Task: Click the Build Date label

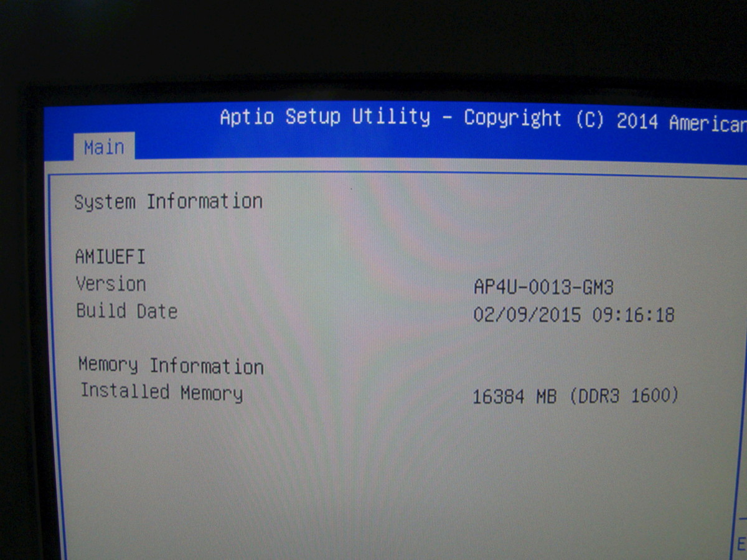Action: click(x=127, y=311)
